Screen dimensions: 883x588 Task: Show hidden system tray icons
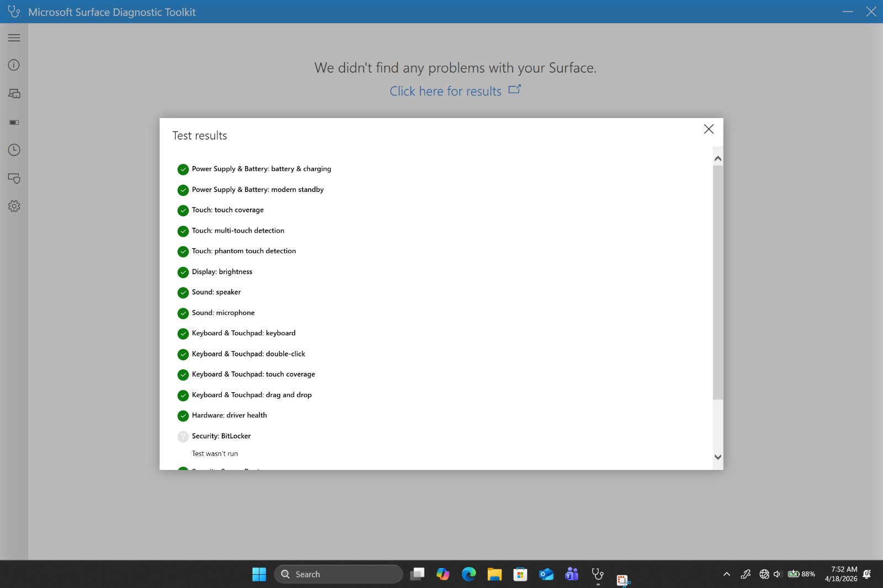[727, 574]
